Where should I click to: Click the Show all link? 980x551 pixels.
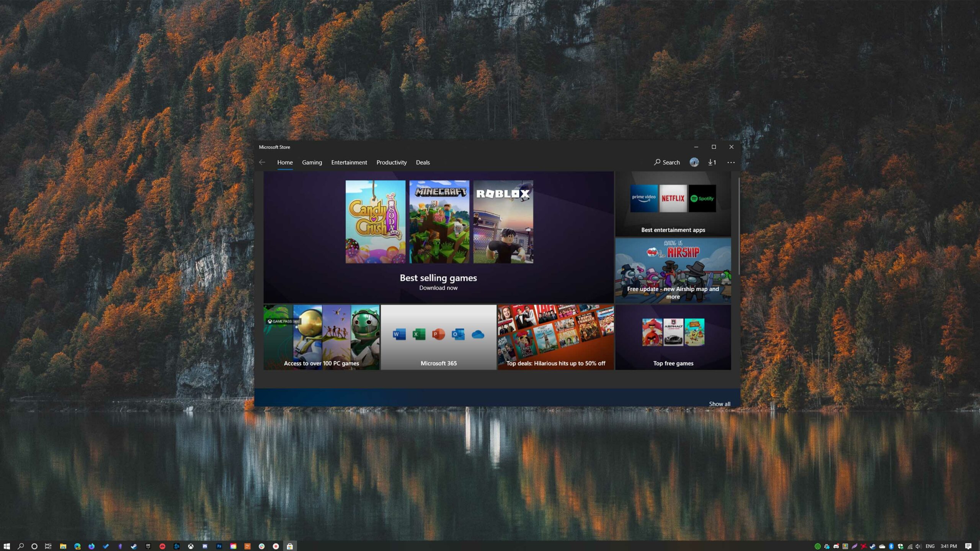click(x=719, y=404)
